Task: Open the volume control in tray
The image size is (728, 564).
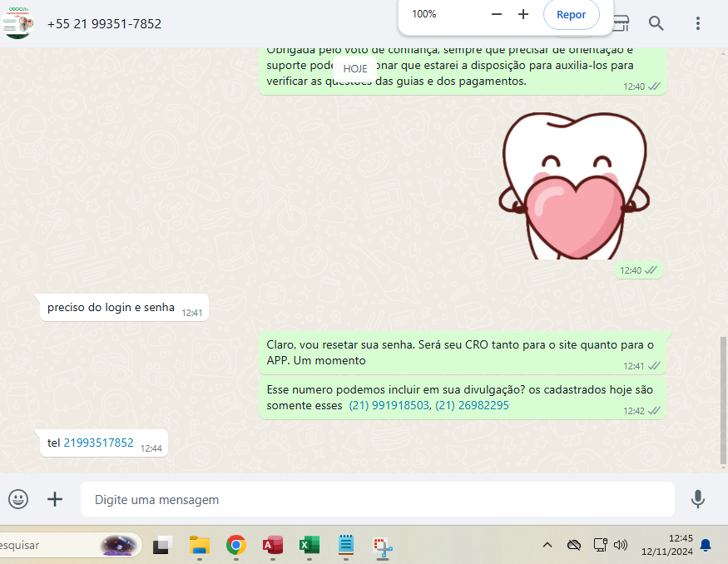Action: tap(620, 546)
